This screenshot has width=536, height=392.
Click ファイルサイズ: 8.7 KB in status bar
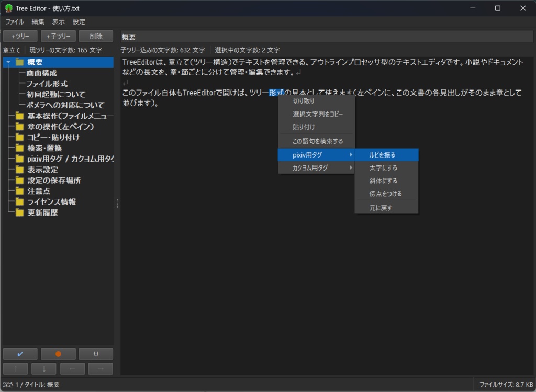pos(506,385)
